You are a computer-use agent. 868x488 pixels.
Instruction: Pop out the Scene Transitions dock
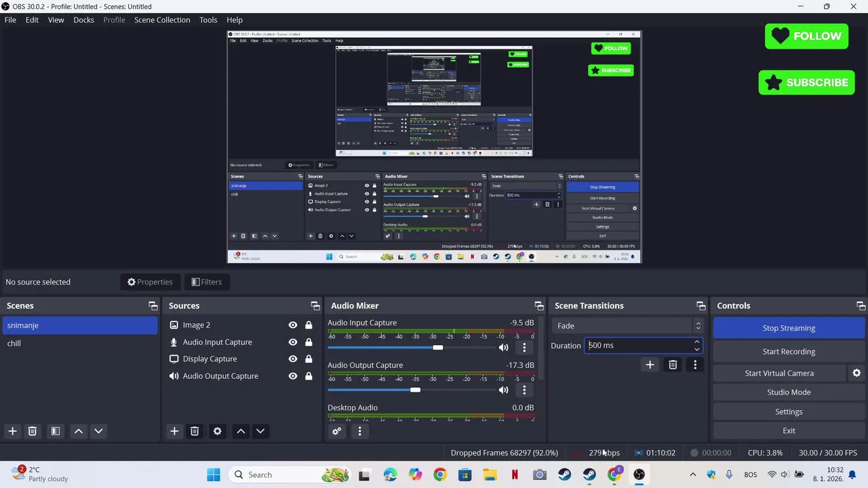(x=701, y=306)
